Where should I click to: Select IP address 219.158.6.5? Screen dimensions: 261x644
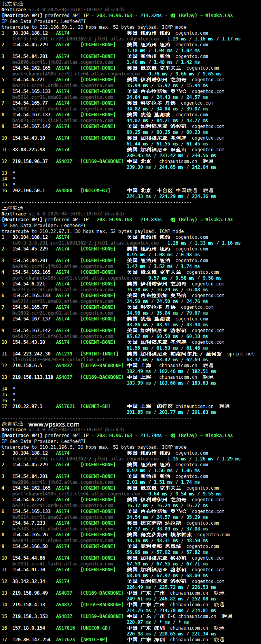[x=28, y=366]
